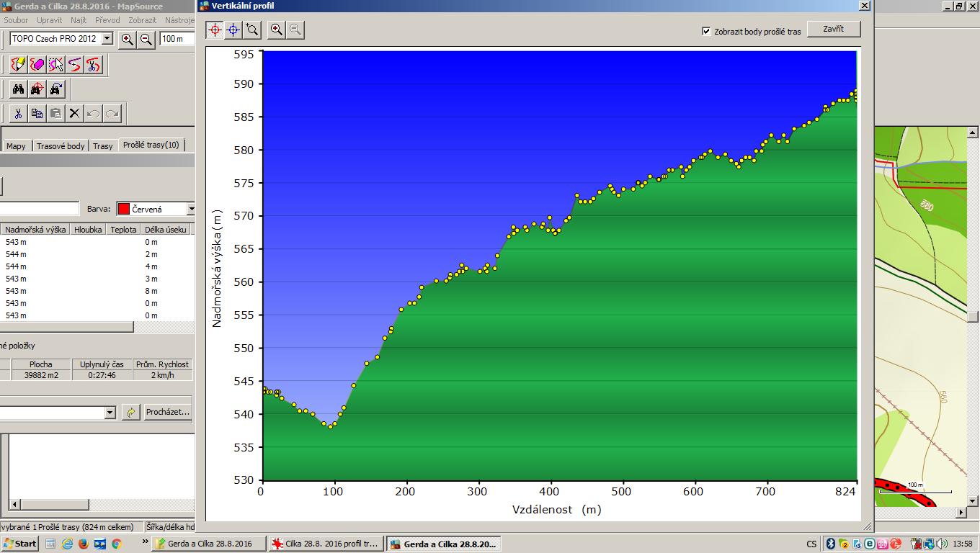
Task: Open the Zobrazit menu
Action: tap(143, 20)
